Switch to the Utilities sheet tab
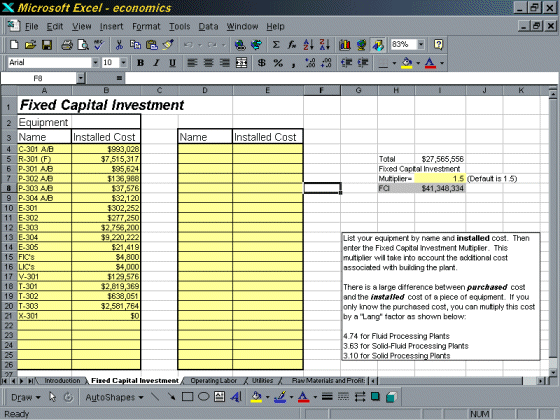 (x=262, y=381)
